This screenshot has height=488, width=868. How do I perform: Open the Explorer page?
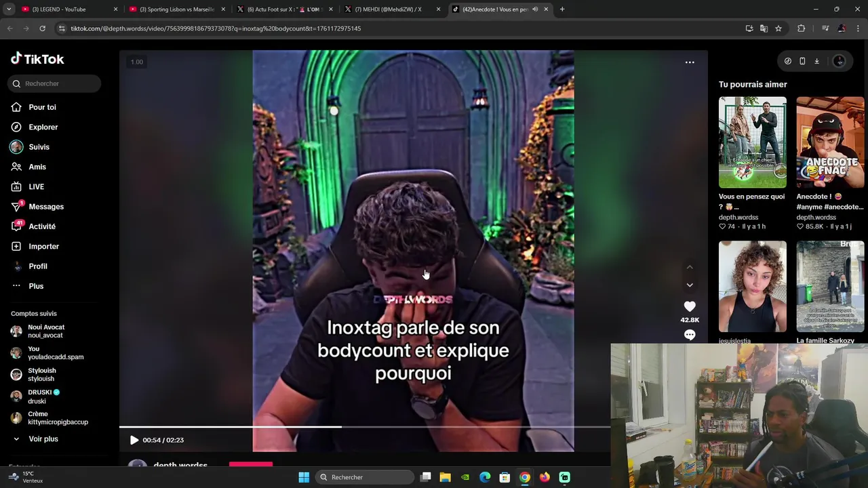35,127
